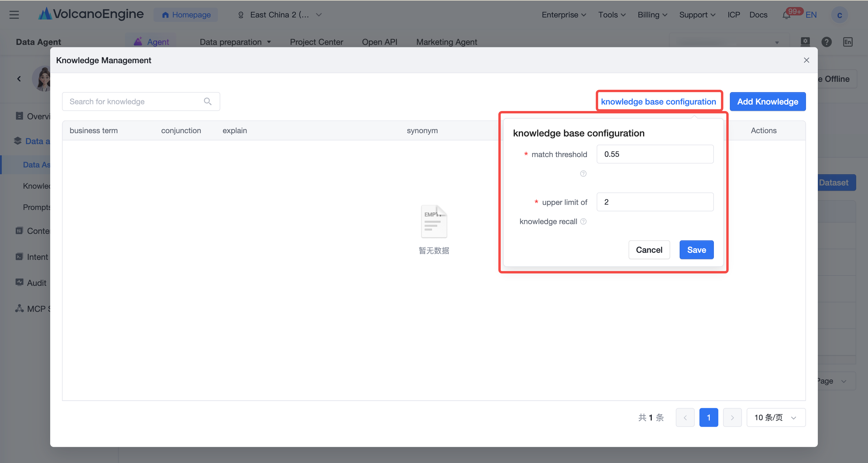This screenshot has height=463, width=868.
Task: Go back with the left arrow
Action: pos(19,79)
